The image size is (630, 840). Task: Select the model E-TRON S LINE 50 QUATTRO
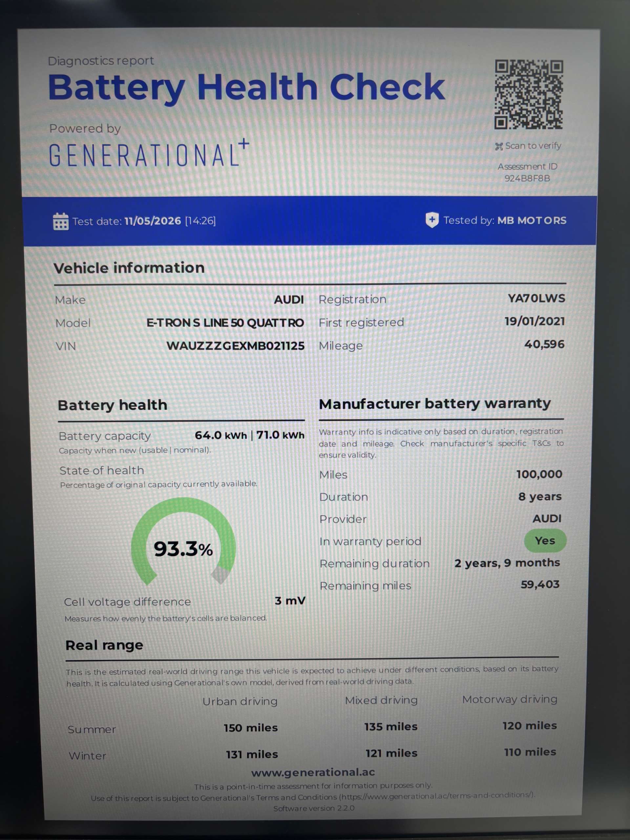(225, 323)
